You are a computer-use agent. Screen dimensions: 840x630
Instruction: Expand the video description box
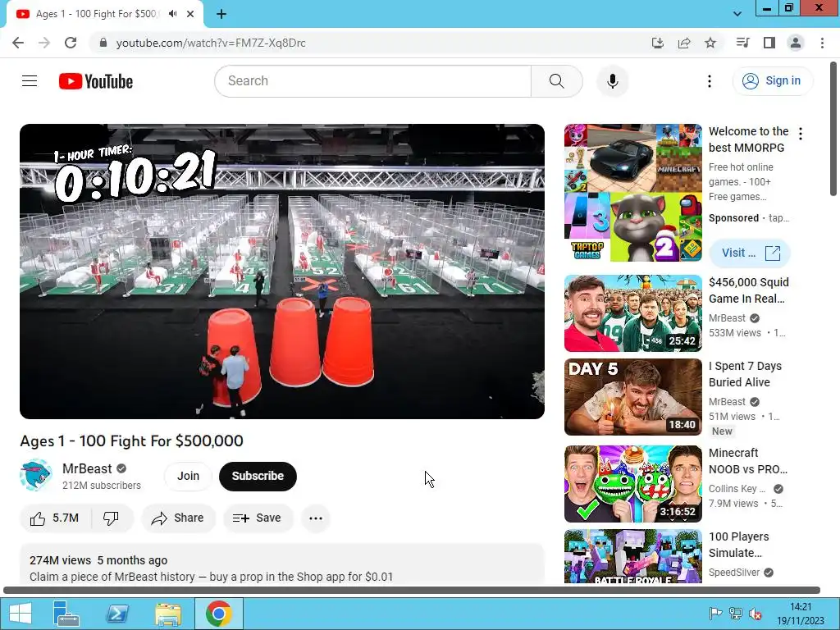[282, 564]
